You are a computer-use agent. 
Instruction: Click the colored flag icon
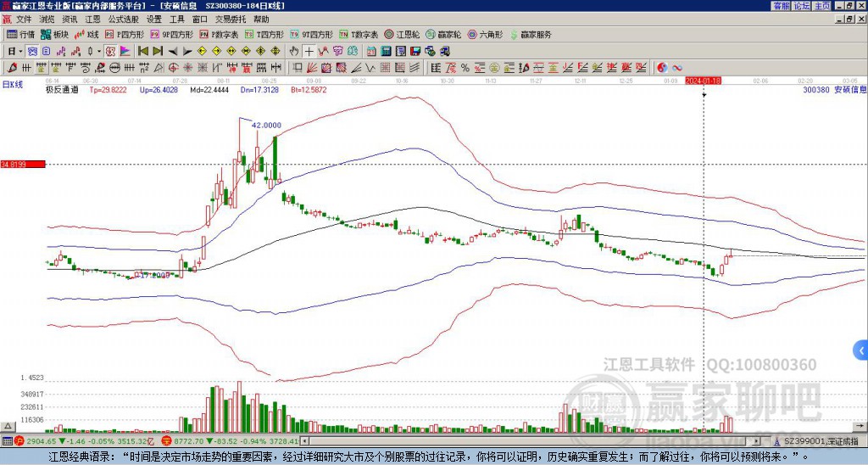[x=125, y=52]
